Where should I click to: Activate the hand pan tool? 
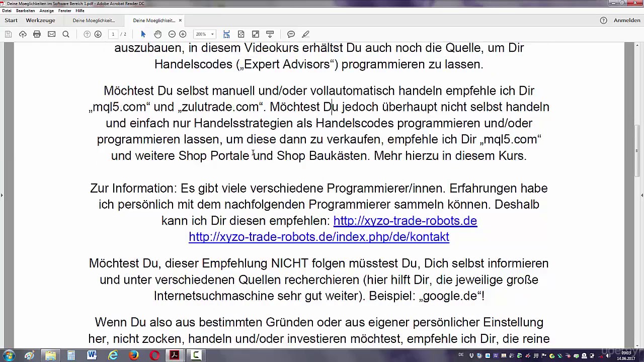(x=157, y=34)
